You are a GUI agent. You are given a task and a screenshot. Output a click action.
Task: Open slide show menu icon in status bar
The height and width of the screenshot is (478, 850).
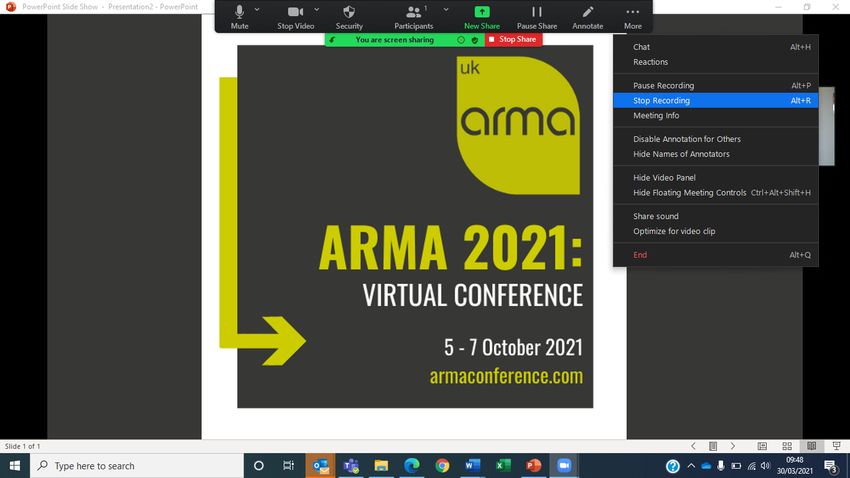713,446
